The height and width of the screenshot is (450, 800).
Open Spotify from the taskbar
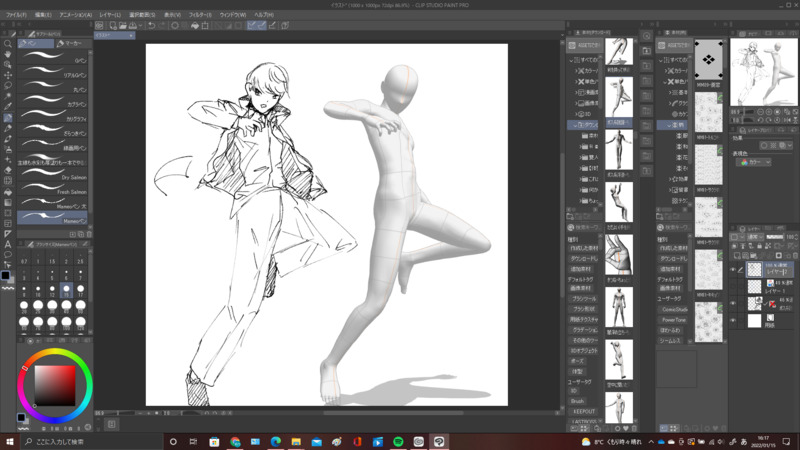398,441
